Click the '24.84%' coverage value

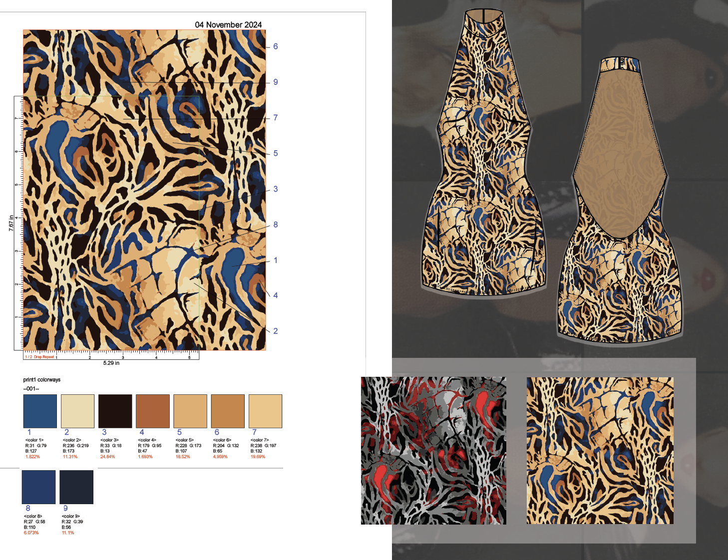(x=107, y=457)
